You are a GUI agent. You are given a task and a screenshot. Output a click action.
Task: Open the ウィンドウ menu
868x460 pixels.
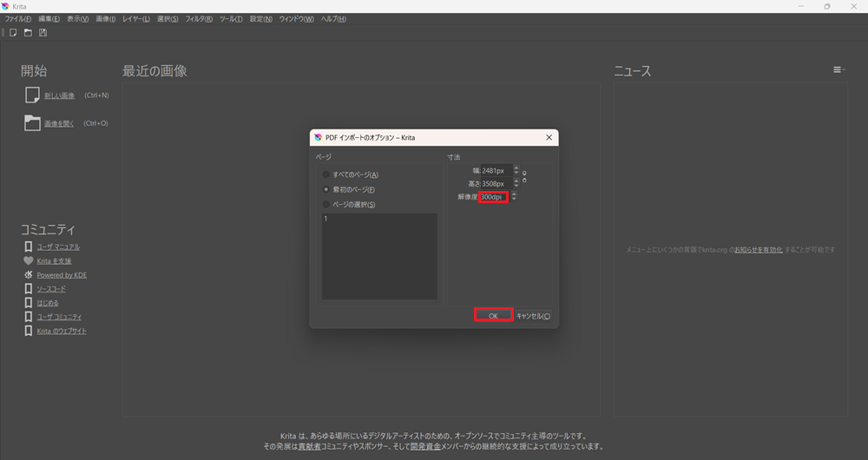click(x=296, y=19)
